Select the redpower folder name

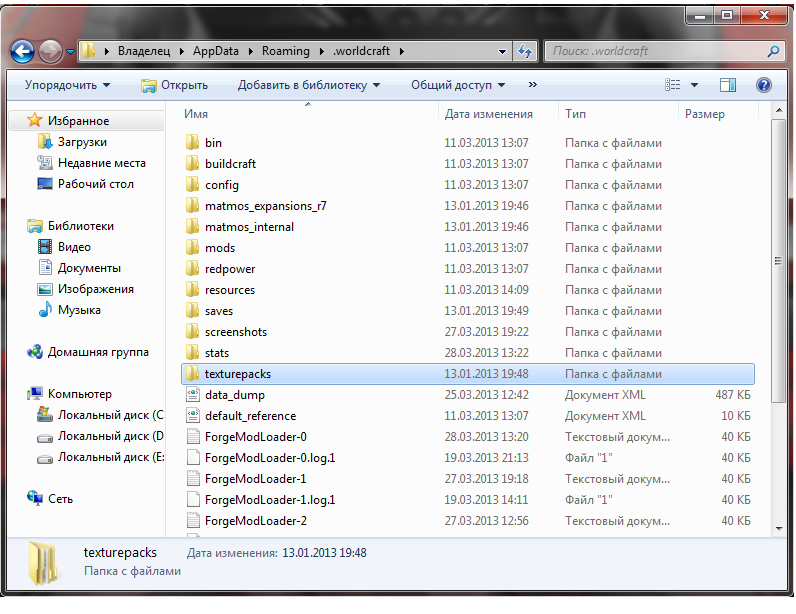coord(230,269)
